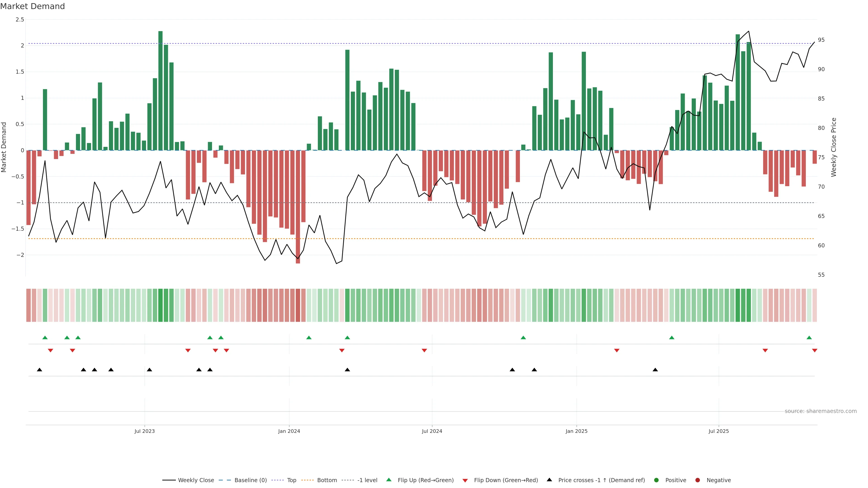Click the Market Demand y-axis title
Image resolution: width=868 pixels, height=488 pixels.
coord(4,147)
